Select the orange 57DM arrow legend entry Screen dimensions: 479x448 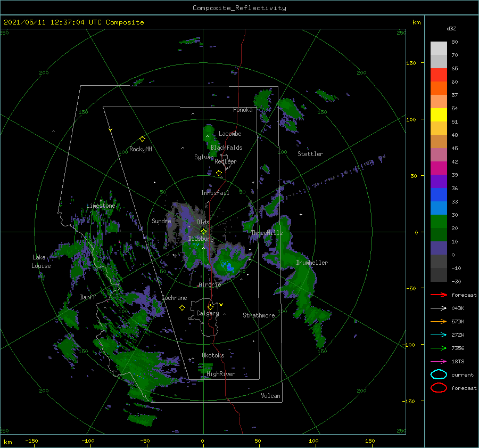(439, 321)
